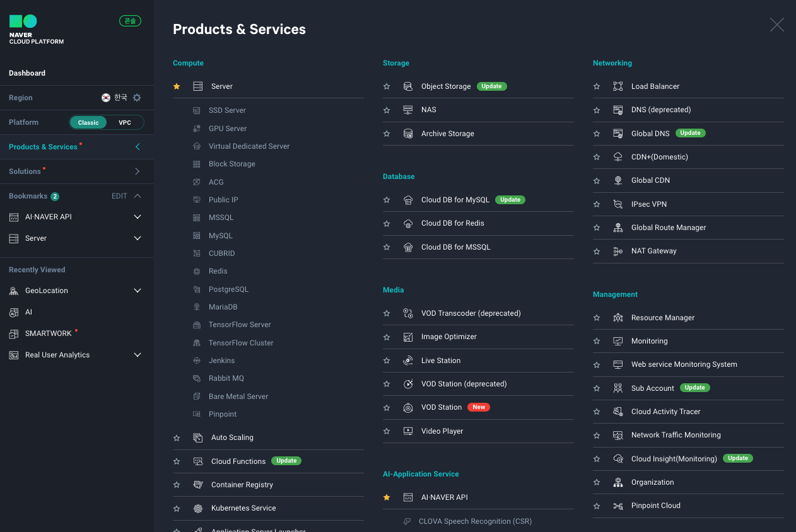Screen dimensions: 796x532
Task: Click the Image Optimizer icon
Action: [408, 337]
